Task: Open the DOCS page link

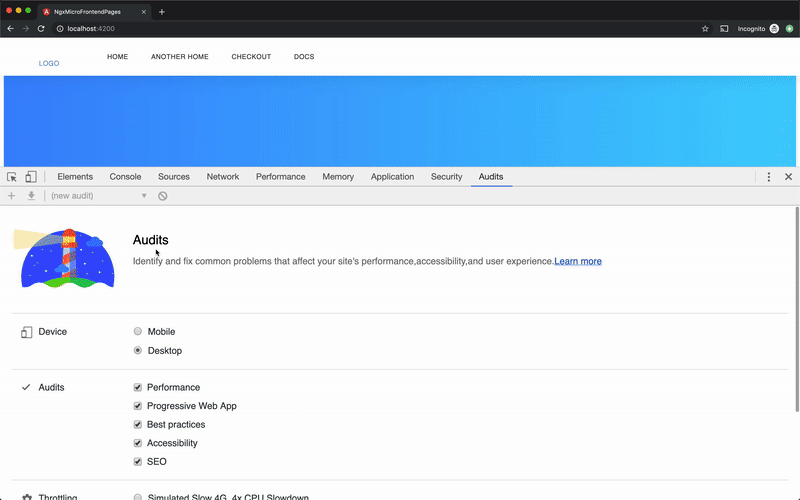Action: (x=304, y=57)
